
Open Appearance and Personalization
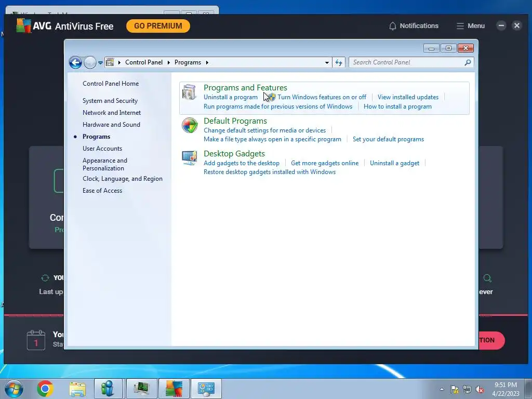[105, 164]
